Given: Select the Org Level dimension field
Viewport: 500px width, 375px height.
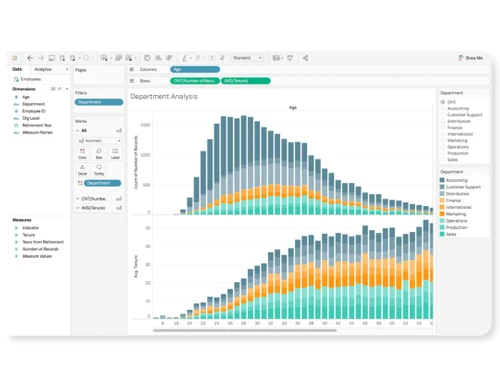Looking at the screenshot, I should (31, 118).
